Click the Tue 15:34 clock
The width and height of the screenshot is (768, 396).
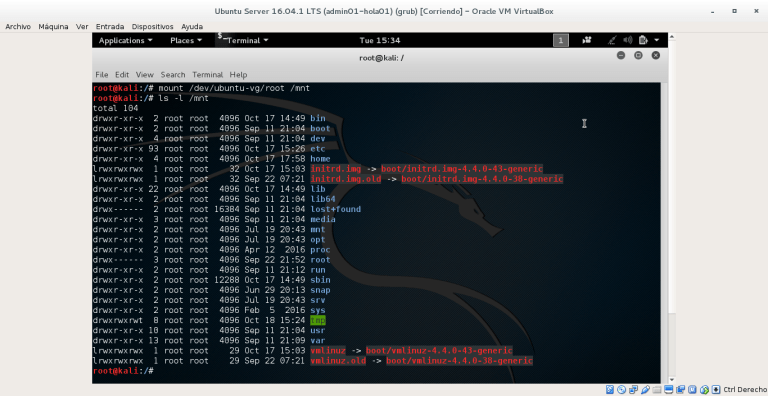click(380, 40)
